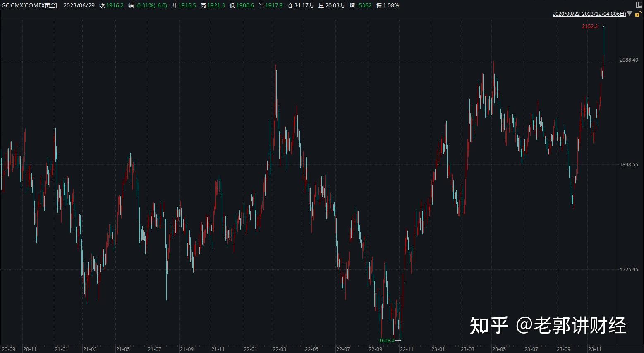This screenshot has height=353, width=644.
Task: Click the low price 1900.6 value
Action: pos(245,5)
